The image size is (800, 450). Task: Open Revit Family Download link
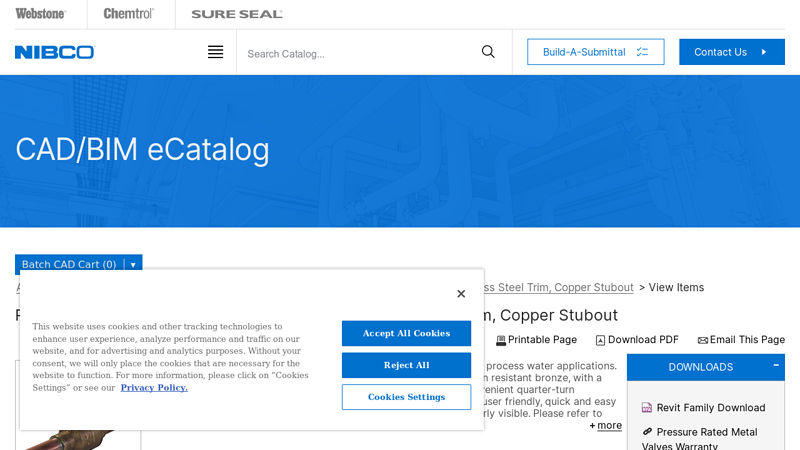pos(711,408)
